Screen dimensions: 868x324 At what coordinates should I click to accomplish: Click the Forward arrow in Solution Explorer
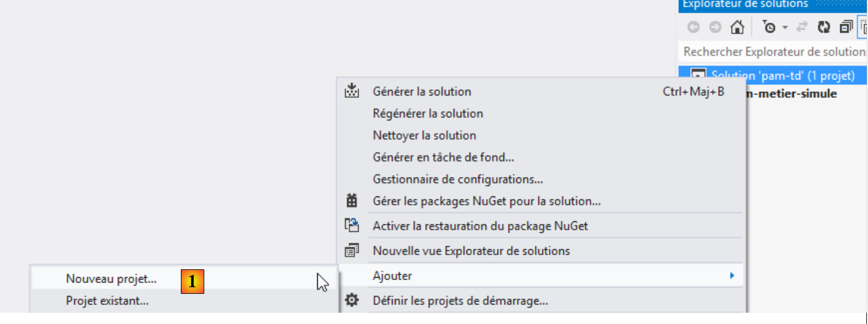pos(715,27)
